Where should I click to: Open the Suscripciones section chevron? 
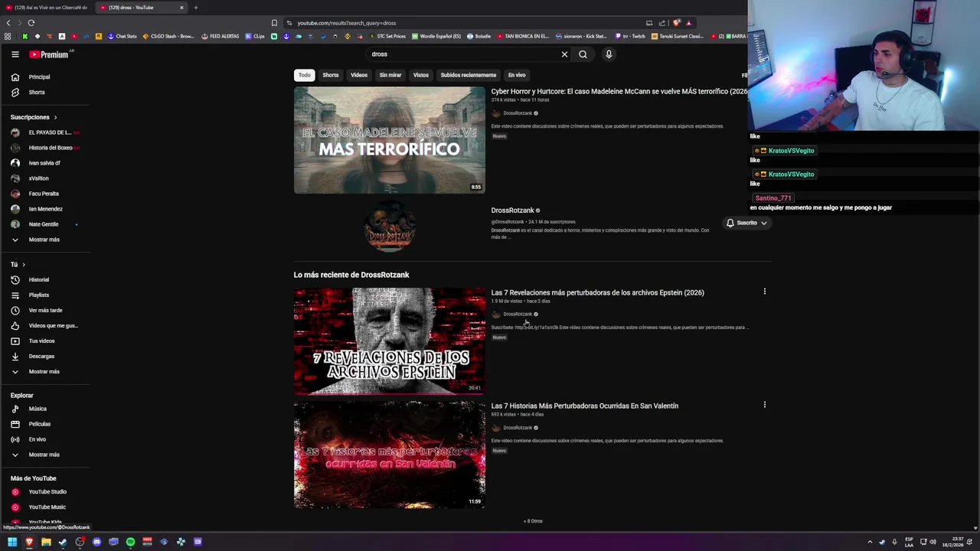coord(55,117)
